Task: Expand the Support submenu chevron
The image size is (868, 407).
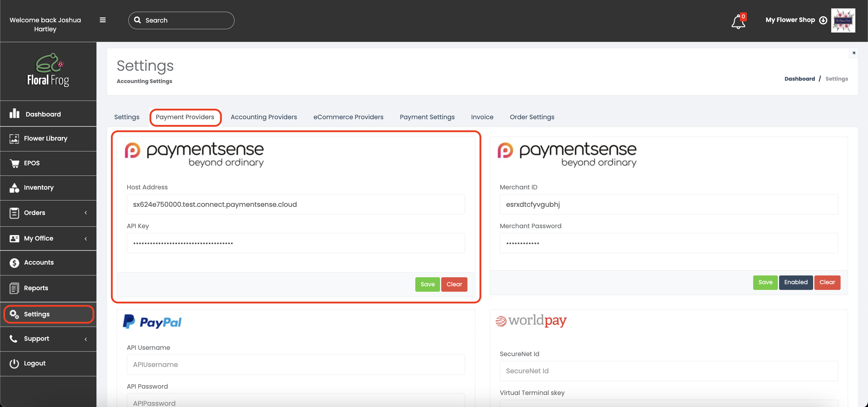Action: 86,339
